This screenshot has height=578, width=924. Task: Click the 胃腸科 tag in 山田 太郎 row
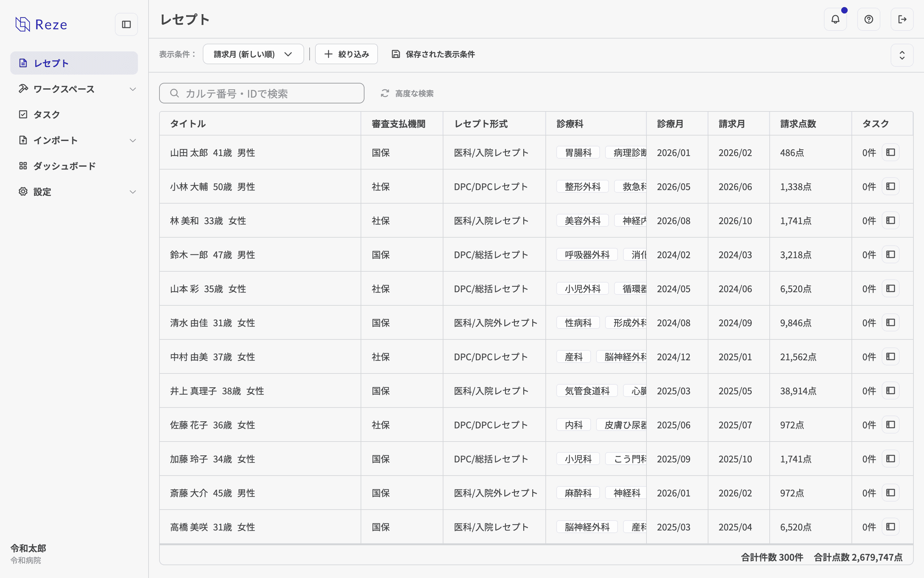578,153
